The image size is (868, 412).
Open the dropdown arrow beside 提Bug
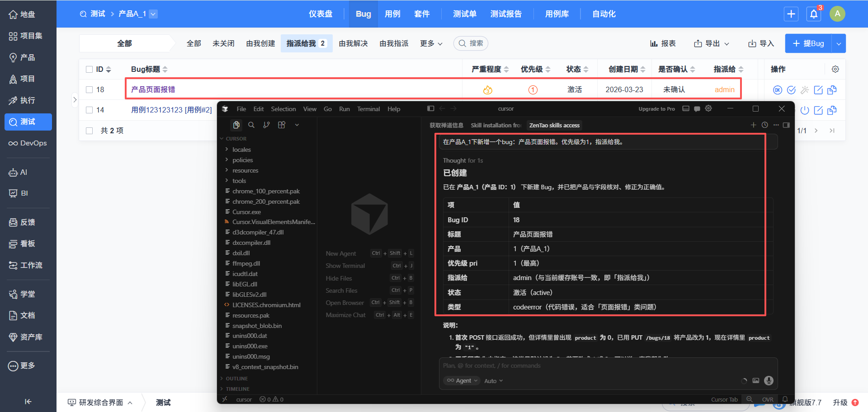pos(839,43)
